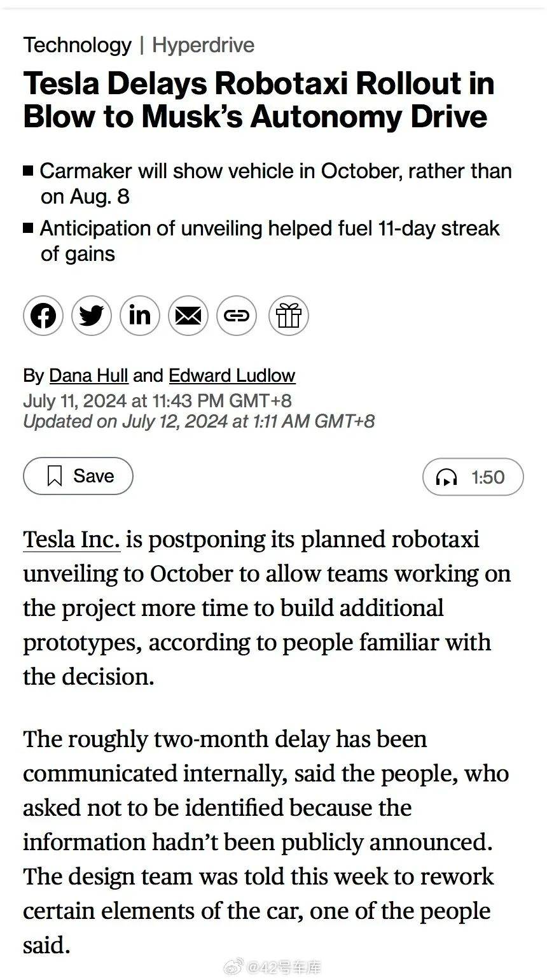The image size is (547, 980).
Task: Click the article headline about Tesla robotaxi
Action: [258, 100]
